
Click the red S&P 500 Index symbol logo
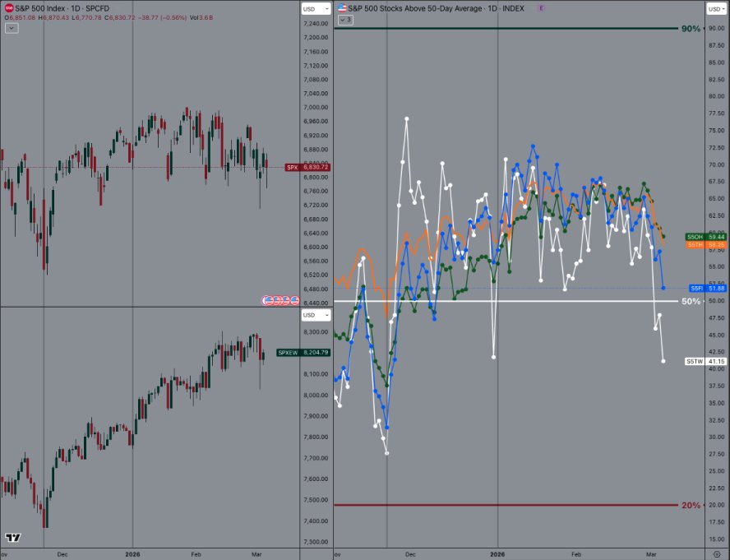pyautogui.click(x=9, y=8)
